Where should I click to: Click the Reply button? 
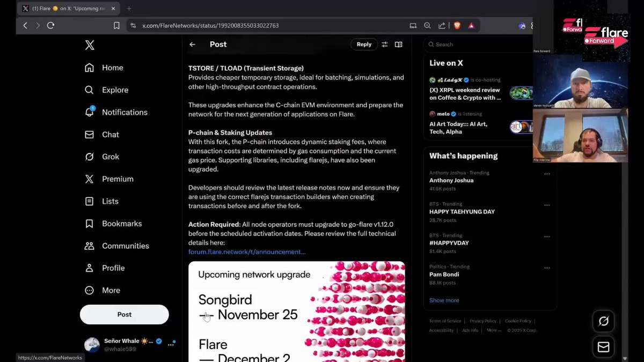pos(364,45)
